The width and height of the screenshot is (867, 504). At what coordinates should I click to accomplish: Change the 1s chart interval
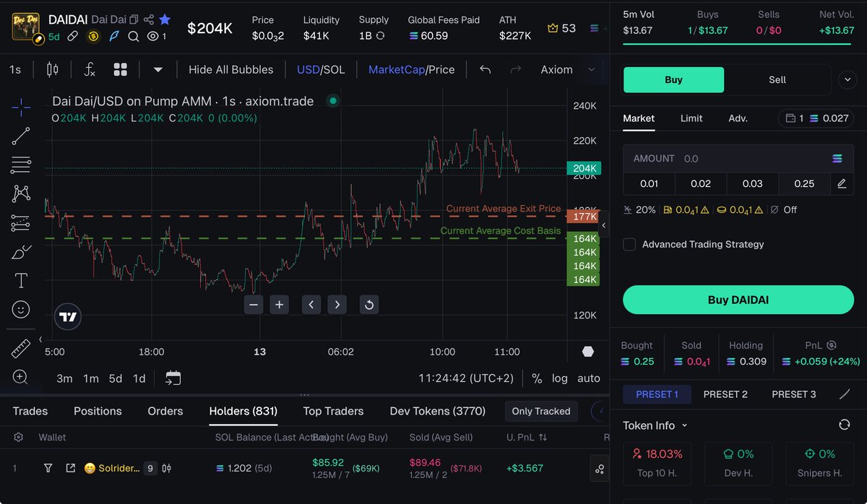click(15, 69)
